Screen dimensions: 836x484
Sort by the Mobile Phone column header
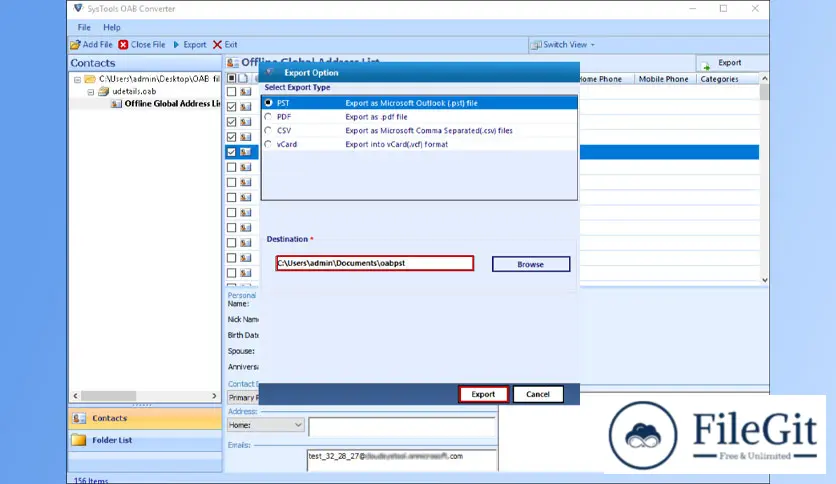coord(664,79)
